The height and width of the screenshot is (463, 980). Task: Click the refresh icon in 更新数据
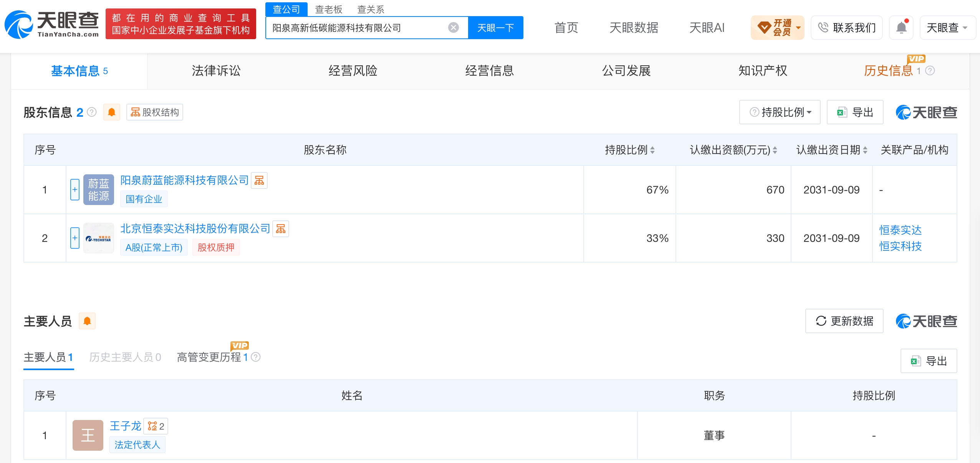pos(821,321)
